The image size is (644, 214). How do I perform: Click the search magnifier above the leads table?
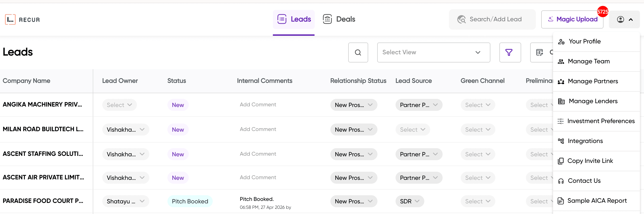pos(358,52)
